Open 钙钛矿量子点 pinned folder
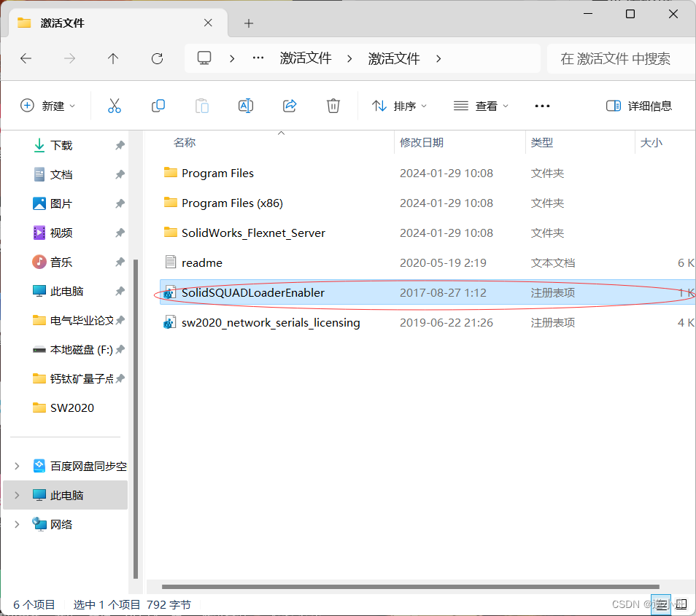 coord(73,379)
